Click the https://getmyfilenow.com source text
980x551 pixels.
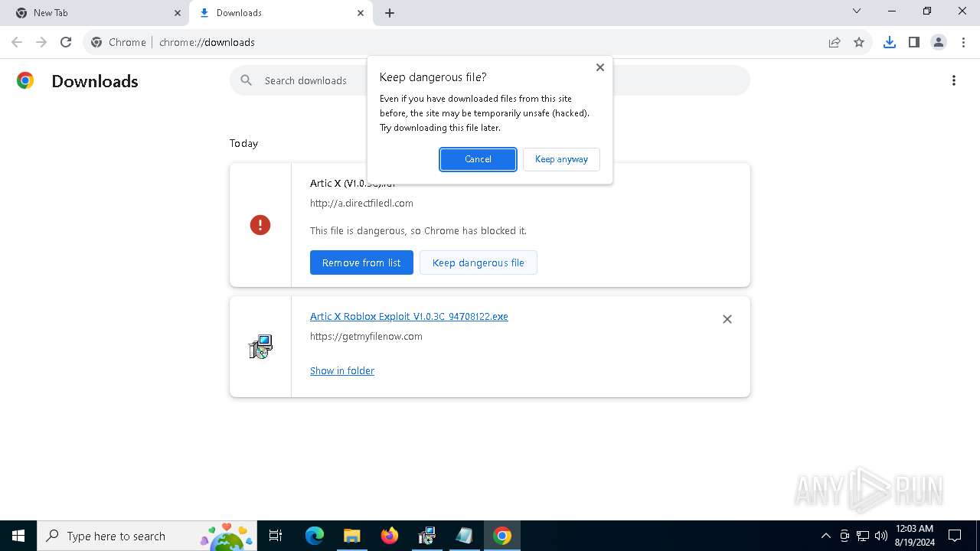pos(366,336)
